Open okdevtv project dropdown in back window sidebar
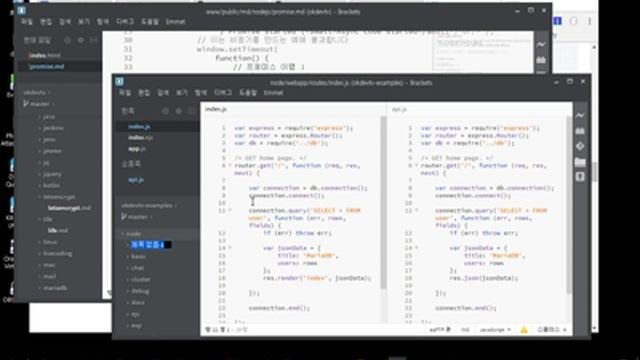Screen dimensions: 640x360 pyautogui.click(x=37, y=93)
